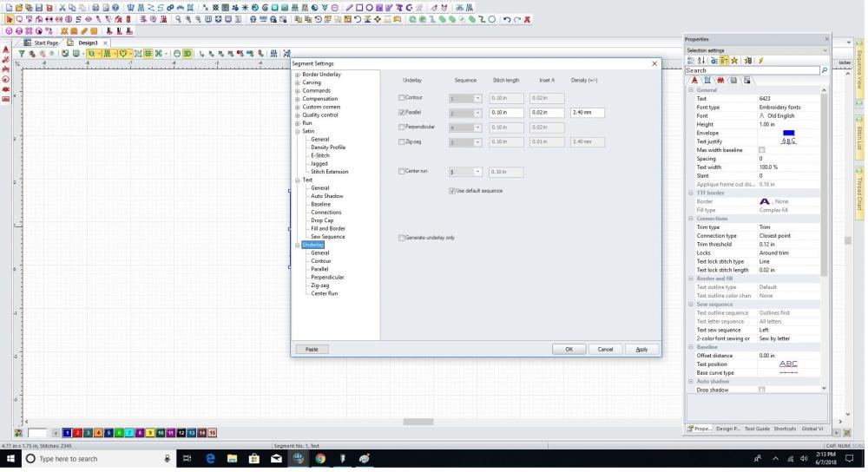This screenshot has width=868, height=472.
Task: Switch to the Start Page tab
Action: (x=43, y=43)
